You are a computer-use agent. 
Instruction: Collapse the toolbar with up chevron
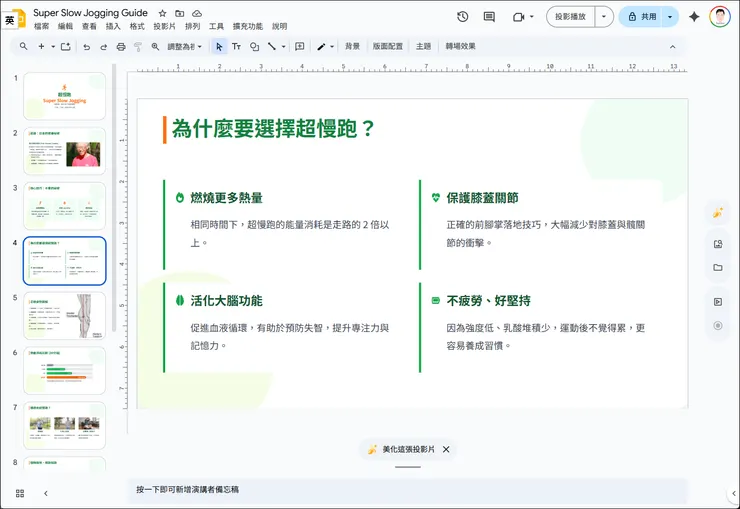[x=673, y=47]
